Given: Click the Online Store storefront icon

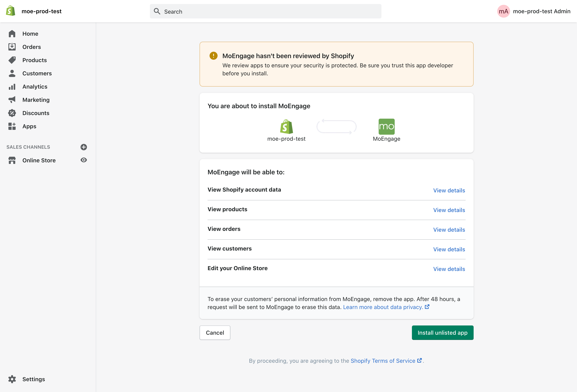Looking at the screenshot, I should tap(12, 160).
